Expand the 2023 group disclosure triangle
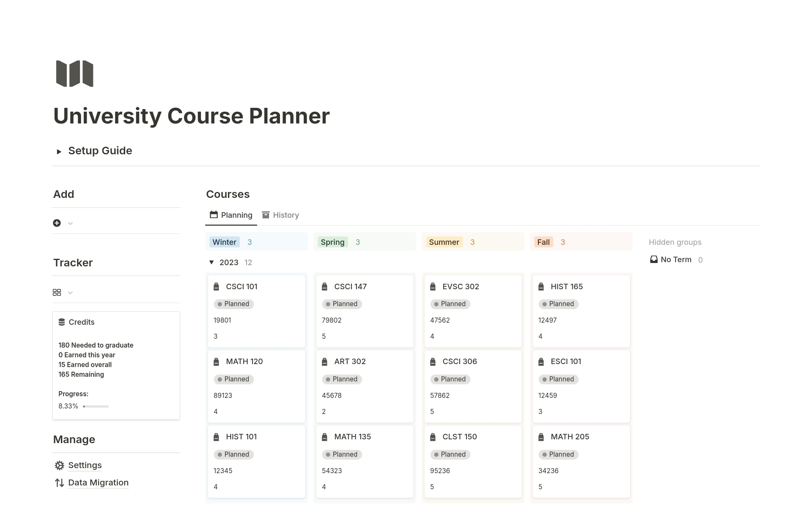Image resolution: width=812 pixels, height=507 pixels. pos(213,262)
